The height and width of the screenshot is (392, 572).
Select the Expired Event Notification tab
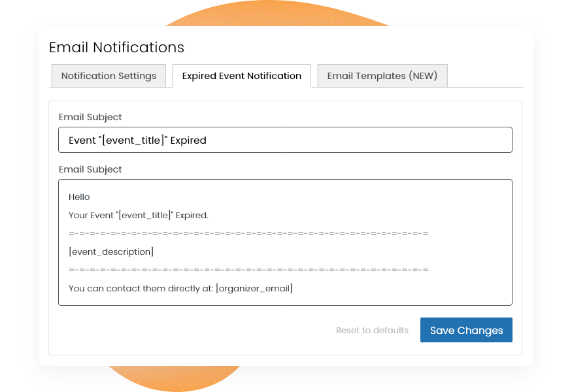241,76
